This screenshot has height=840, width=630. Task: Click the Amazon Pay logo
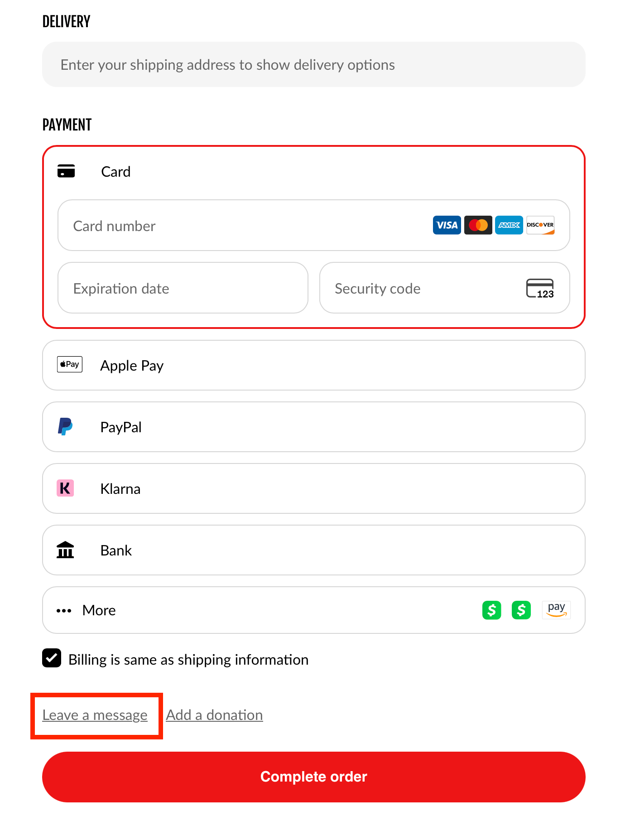556,610
